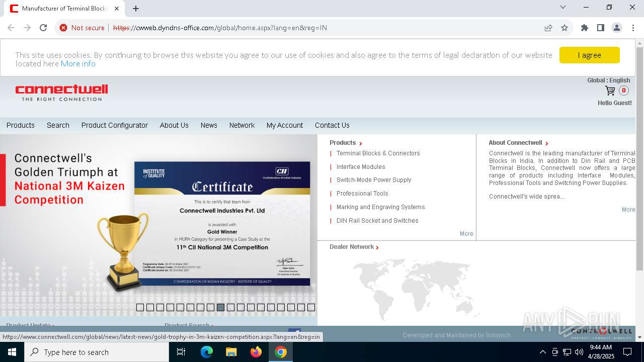Click the taskbar clock and date
Viewport: 644px width, 362px height.
pos(601,352)
